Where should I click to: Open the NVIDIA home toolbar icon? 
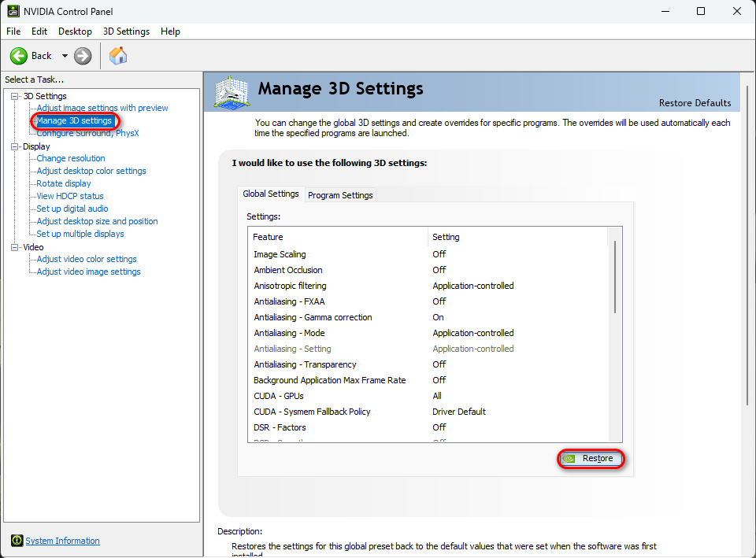coord(118,56)
